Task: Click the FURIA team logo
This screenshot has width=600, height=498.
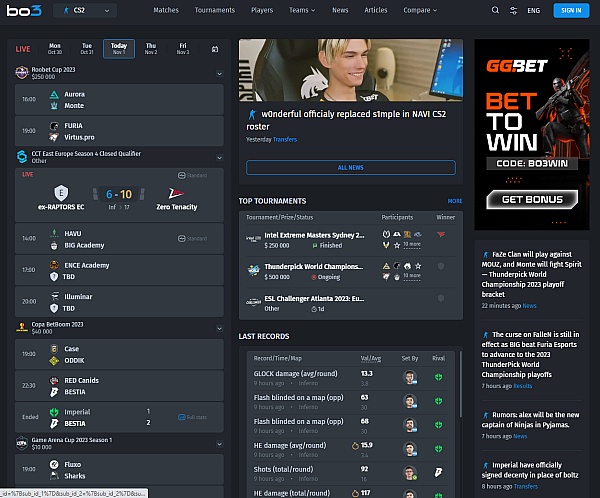Action: 54,126
